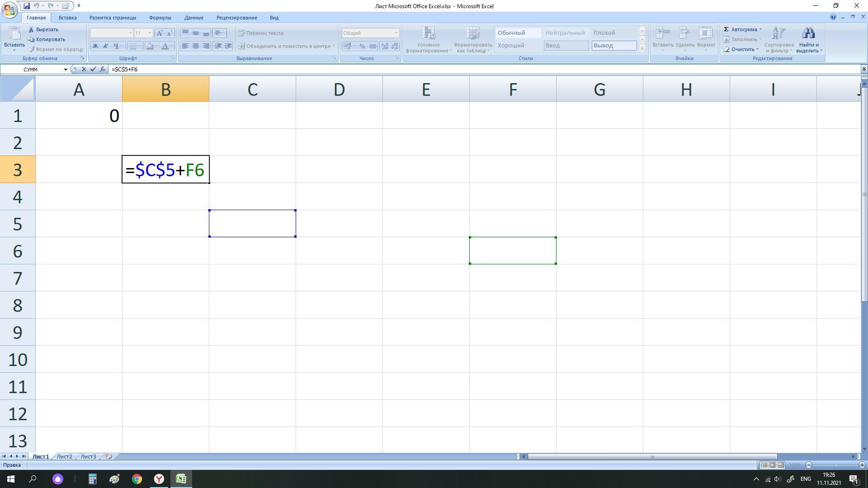Open font size dropdown
868x488 pixels.
(x=150, y=33)
